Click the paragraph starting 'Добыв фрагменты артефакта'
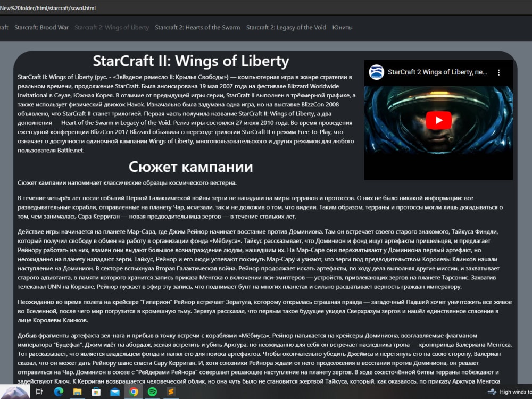The width and height of the screenshot is (532, 399). click(x=264, y=358)
